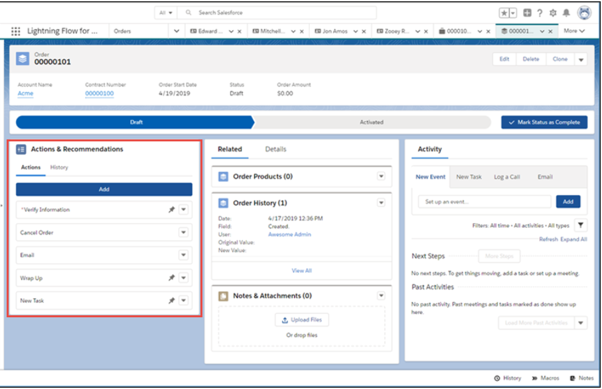Open the Notes & Attachments dropdown
The width and height of the screenshot is (602, 389).
pyautogui.click(x=381, y=295)
